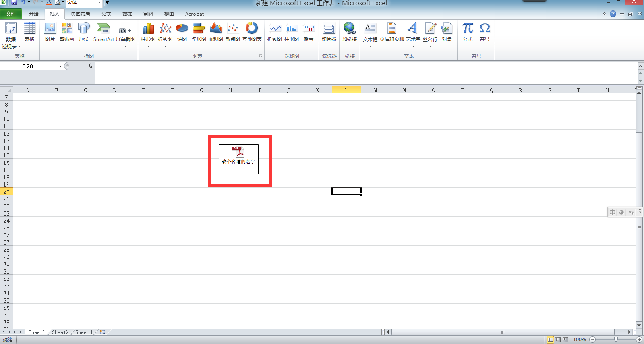Select column L header

pos(346,90)
